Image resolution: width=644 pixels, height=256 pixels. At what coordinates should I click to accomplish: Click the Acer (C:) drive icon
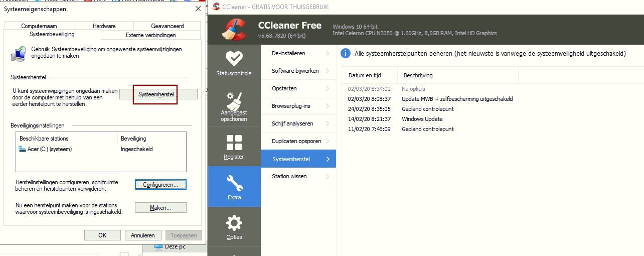coord(22,149)
